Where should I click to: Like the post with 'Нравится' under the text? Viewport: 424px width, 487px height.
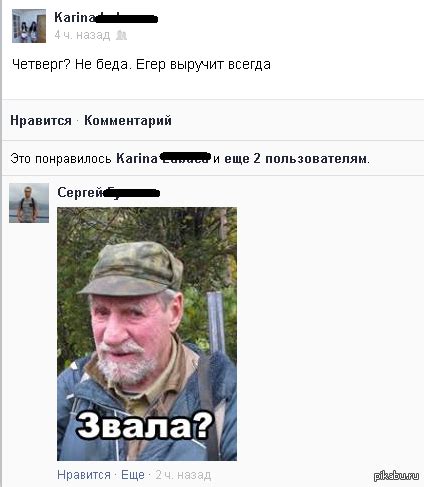[41, 120]
